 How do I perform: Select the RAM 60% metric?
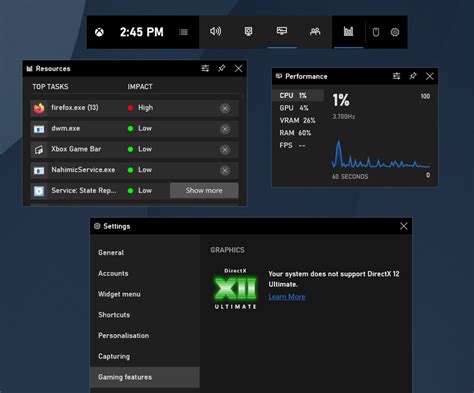click(x=295, y=133)
